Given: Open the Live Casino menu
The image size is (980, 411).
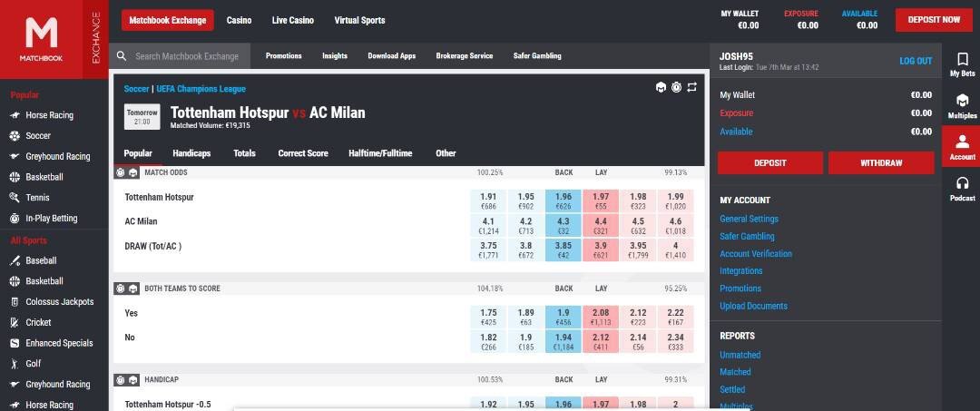Looking at the screenshot, I should click(x=292, y=20).
